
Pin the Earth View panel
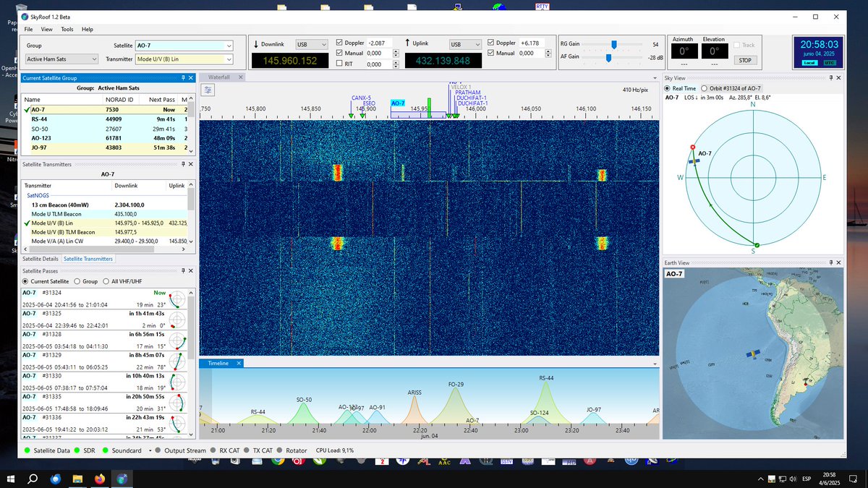coord(830,262)
